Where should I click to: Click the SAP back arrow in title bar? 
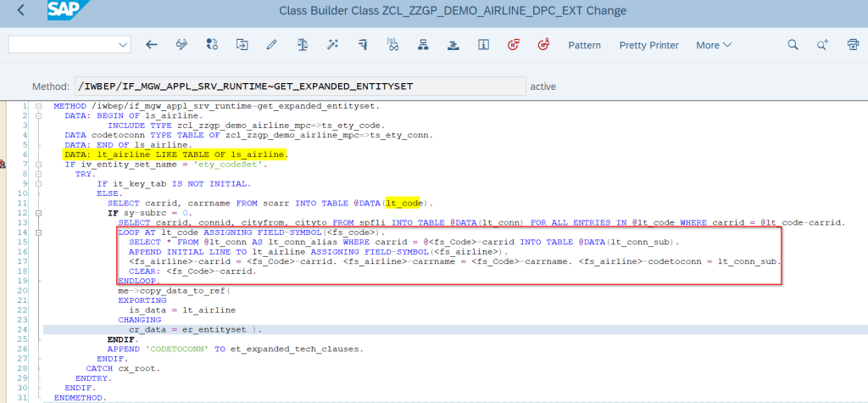pos(20,11)
